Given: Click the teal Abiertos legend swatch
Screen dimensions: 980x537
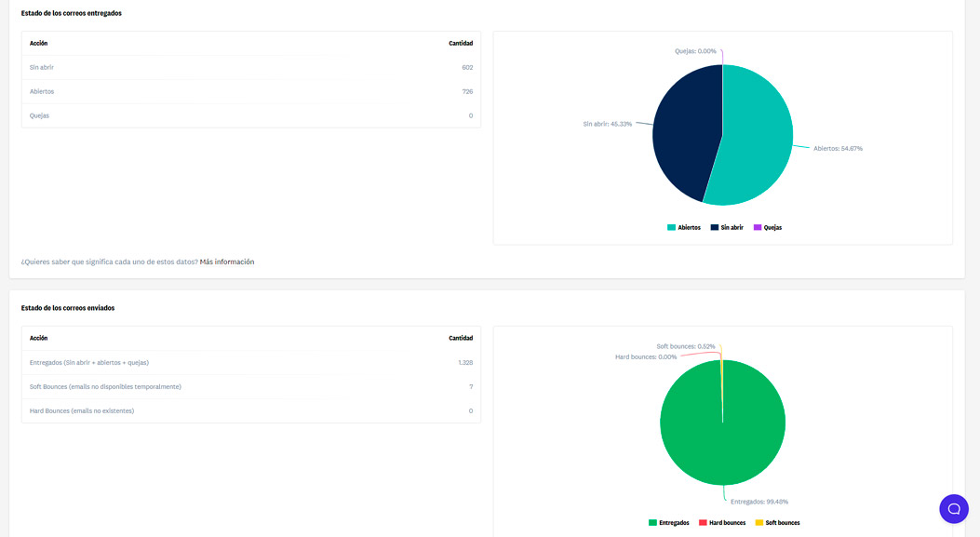Looking at the screenshot, I should click(x=671, y=228).
